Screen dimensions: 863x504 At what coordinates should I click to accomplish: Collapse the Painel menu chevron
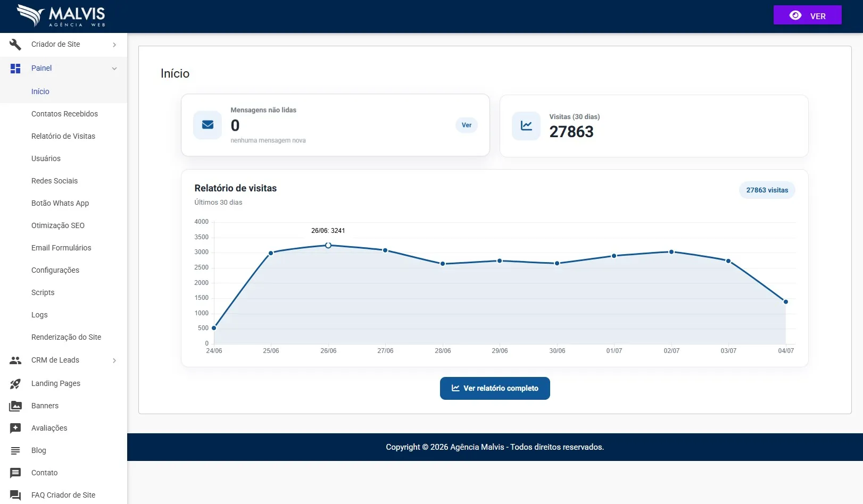114,69
